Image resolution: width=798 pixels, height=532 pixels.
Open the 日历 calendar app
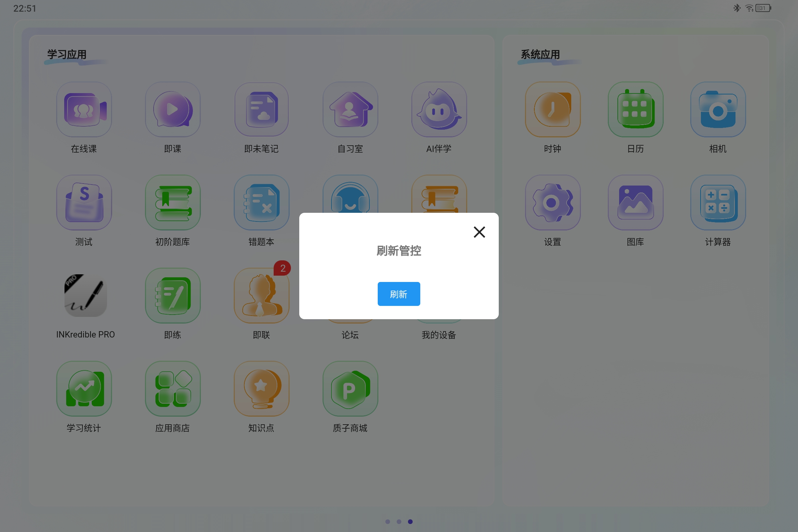(635, 109)
